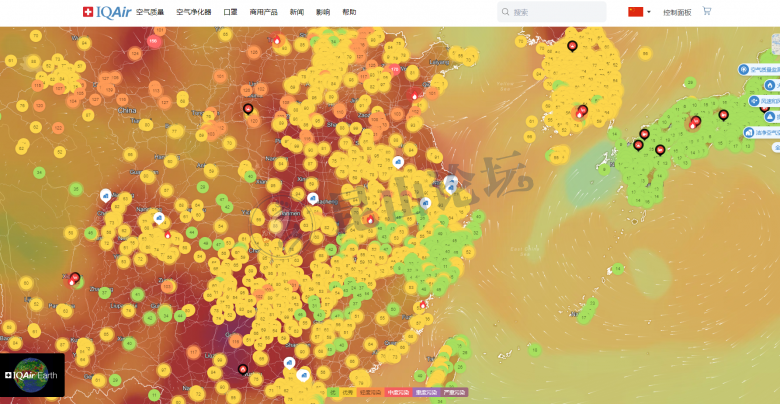Open the 口罩 menu item
The width and height of the screenshot is (780, 404).
point(230,12)
